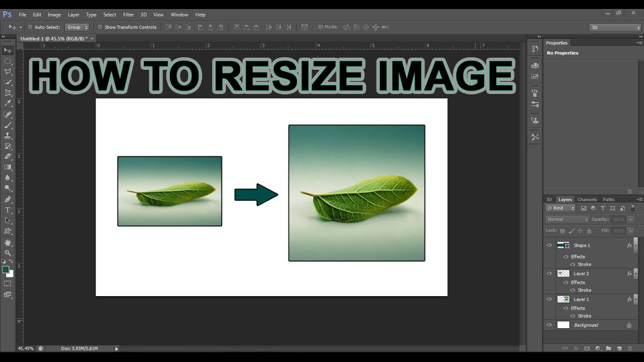Image resolution: width=644 pixels, height=362 pixels.
Task: Open the Opacity slider dropdown arrow
Action: tap(630, 220)
